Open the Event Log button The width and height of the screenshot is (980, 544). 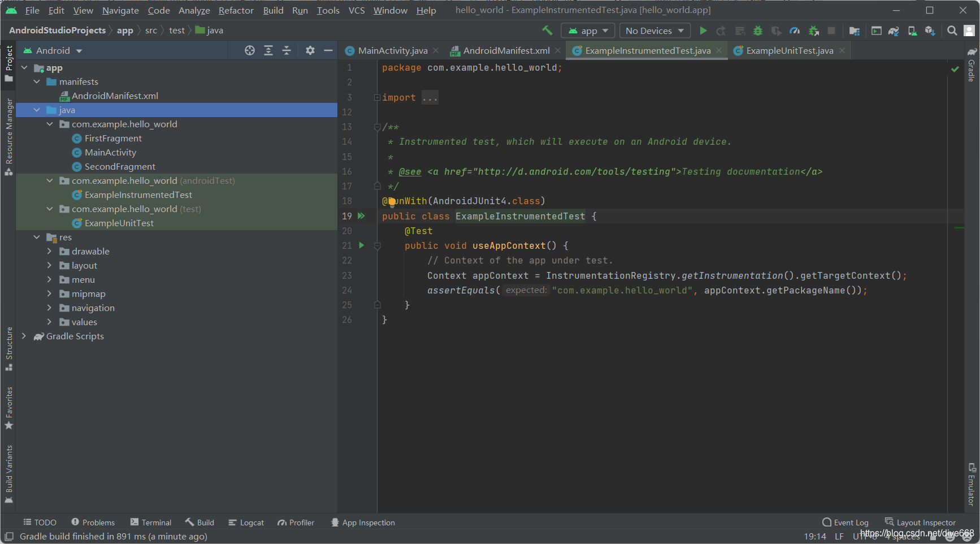pos(845,523)
